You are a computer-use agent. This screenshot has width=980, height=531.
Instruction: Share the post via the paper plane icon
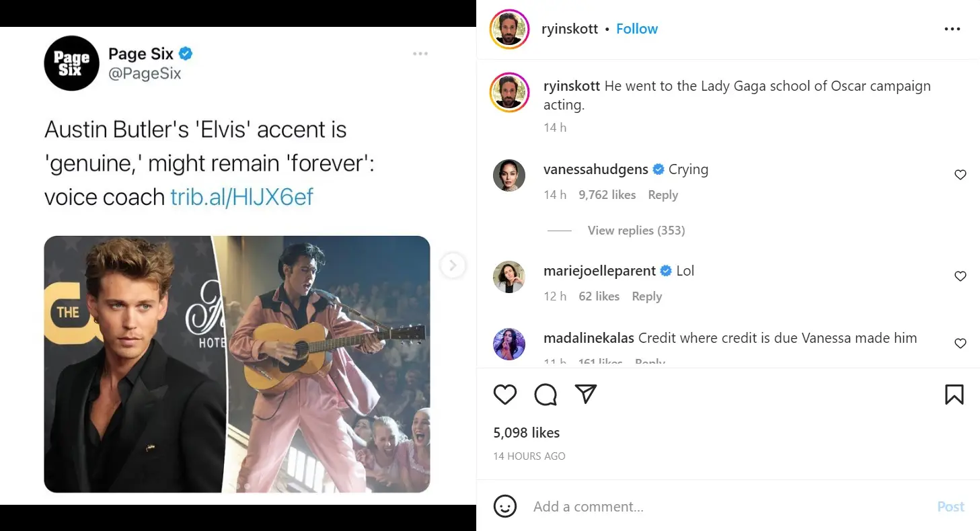(586, 395)
